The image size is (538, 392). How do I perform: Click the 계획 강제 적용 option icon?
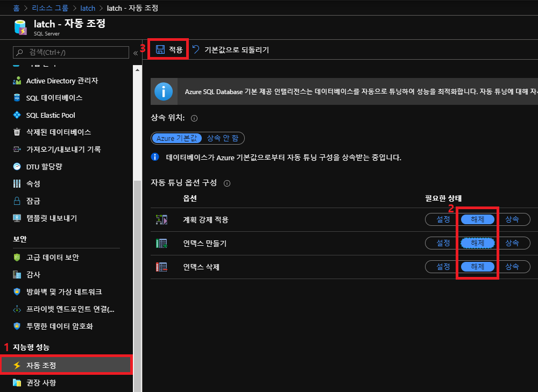click(x=161, y=219)
